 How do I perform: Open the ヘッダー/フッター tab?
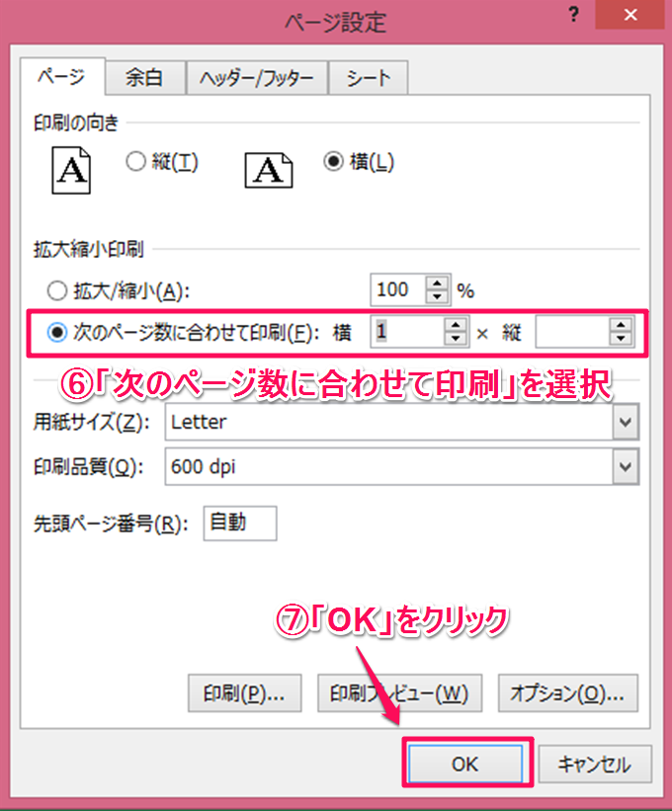coord(257,78)
